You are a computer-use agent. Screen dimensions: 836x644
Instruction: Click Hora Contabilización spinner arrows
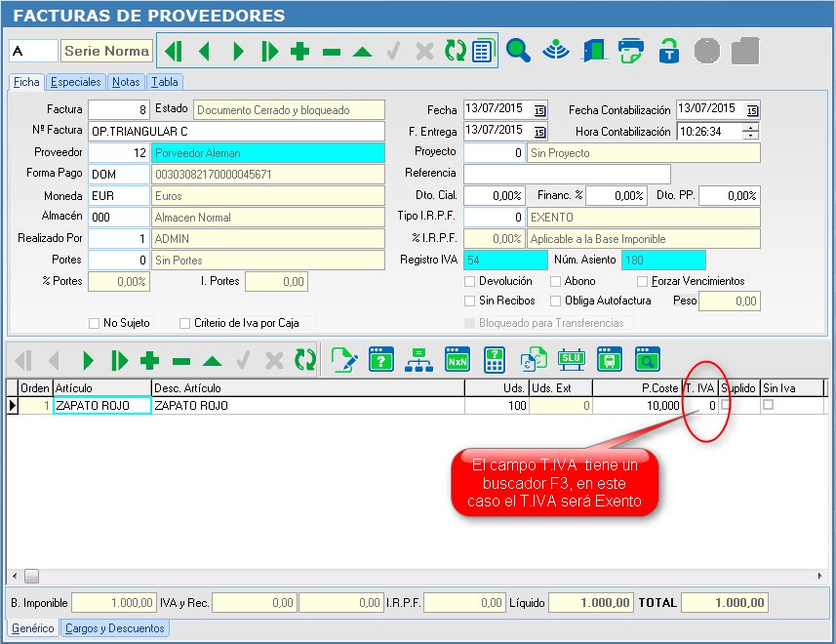(751, 131)
